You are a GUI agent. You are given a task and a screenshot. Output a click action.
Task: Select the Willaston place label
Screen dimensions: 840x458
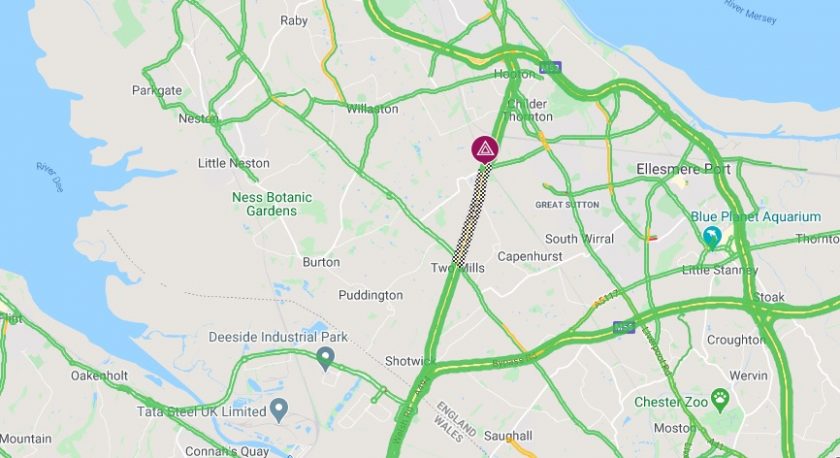(372, 109)
